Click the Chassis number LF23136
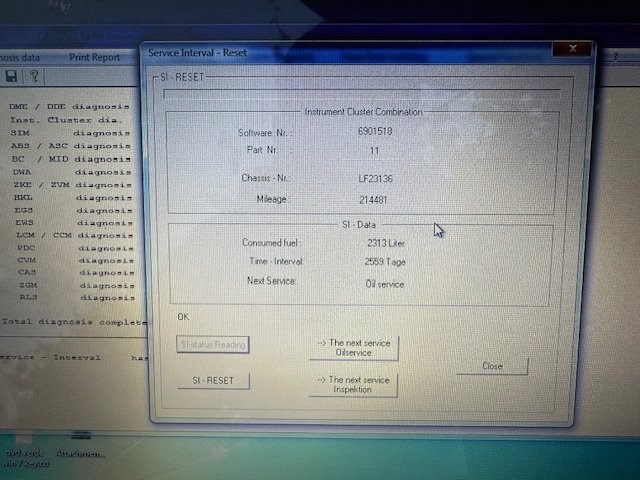Screen dimensions: 640x480 pyautogui.click(x=374, y=178)
